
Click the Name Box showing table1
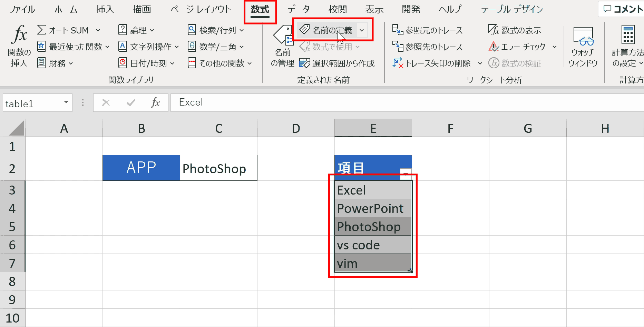[31, 103]
